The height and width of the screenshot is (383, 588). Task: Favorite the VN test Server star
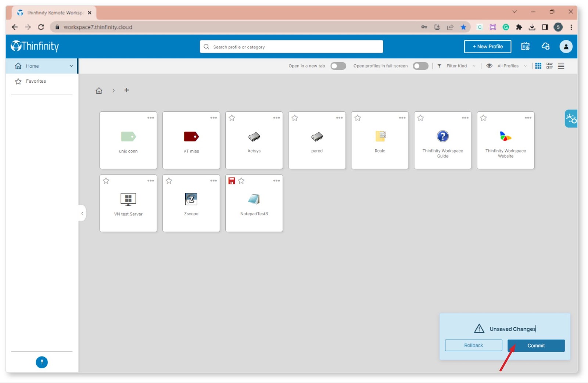(106, 181)
